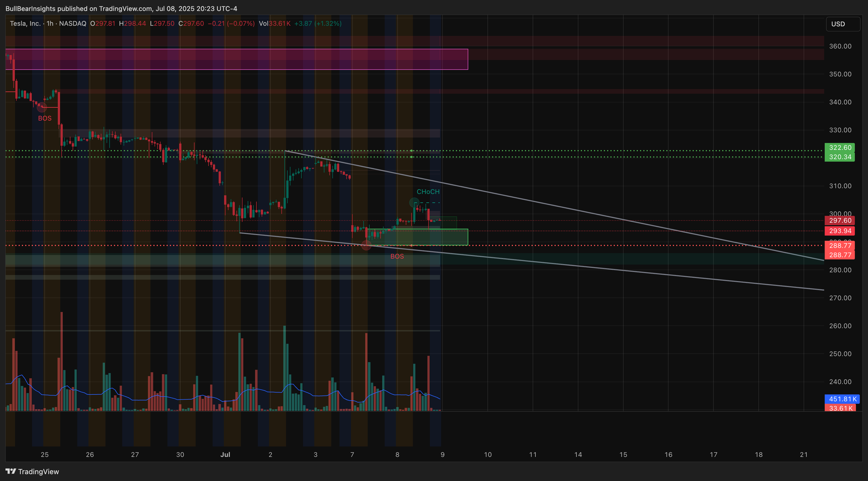Click the 9 date on the time axis

point(442,454)
